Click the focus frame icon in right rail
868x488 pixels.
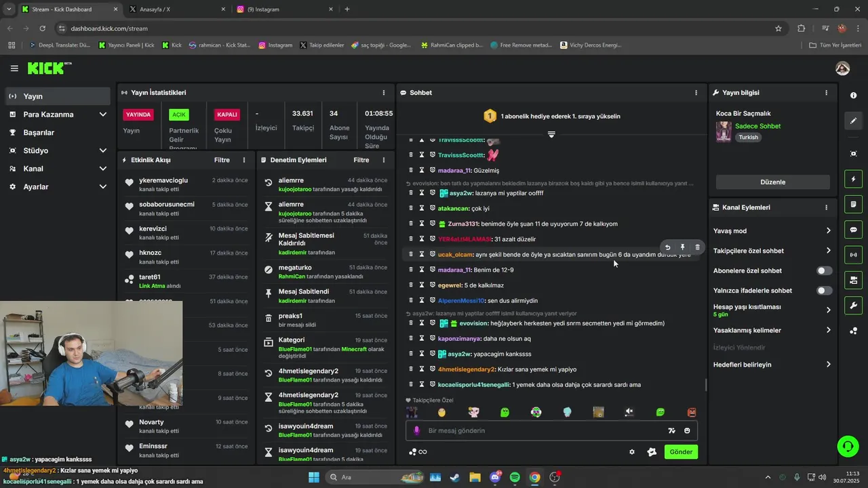click(853, 154)
